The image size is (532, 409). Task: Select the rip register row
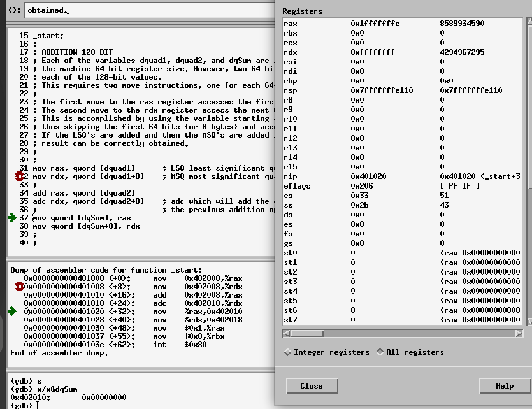pyautogui.click(x=403, y=176)
